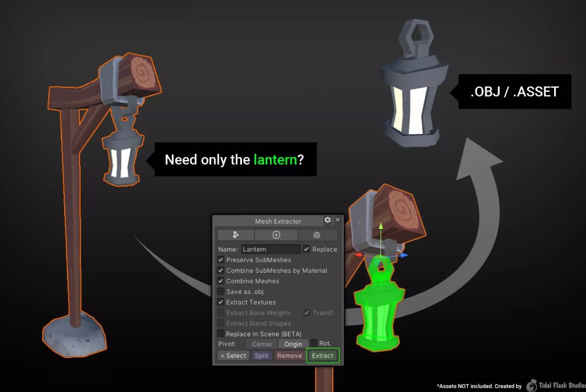Click the Tidal Flask Studios logo
This screenshot has width=586, height=392.
click(531, 386)
